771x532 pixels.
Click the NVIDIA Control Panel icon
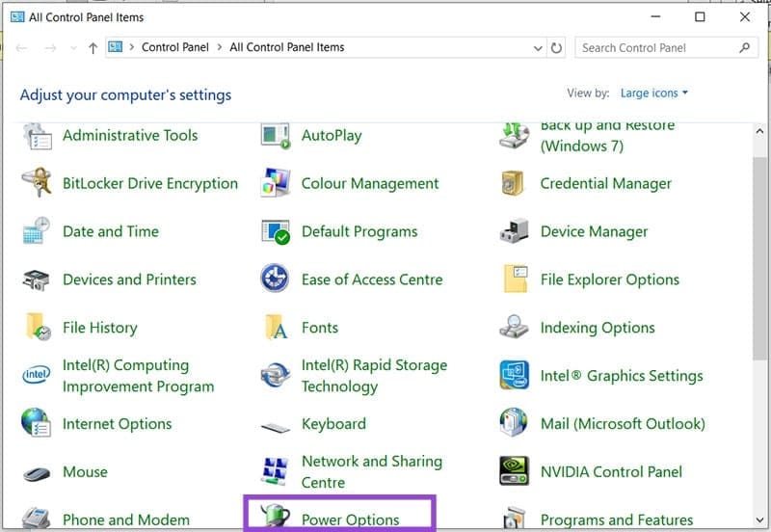coord(514,471)
